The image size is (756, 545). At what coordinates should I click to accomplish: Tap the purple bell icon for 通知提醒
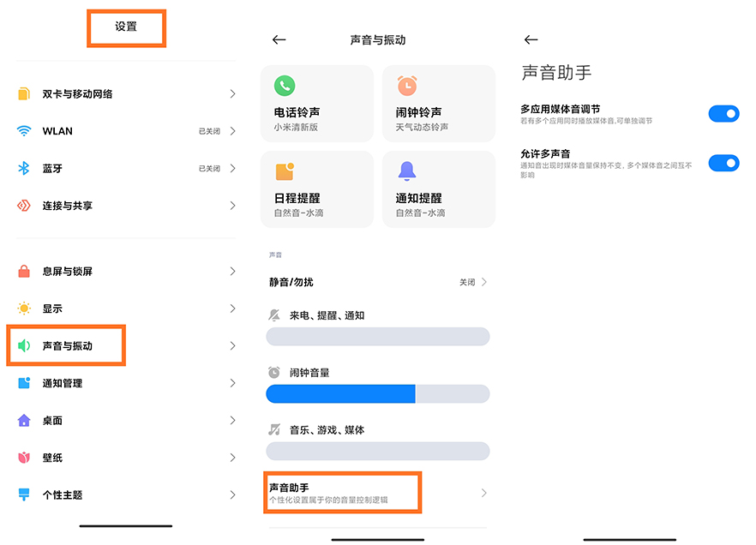point(406,171)
